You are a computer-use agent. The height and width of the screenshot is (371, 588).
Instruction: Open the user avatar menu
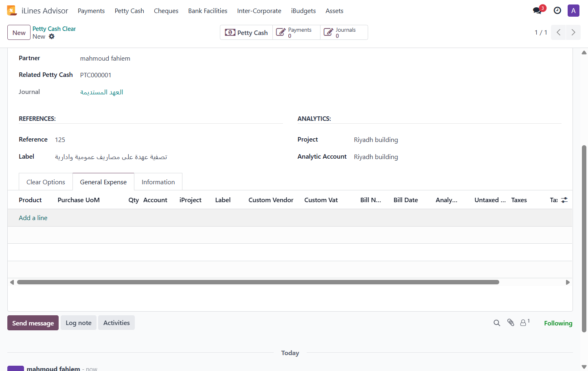pyautogui.click(x=573, y=11)
